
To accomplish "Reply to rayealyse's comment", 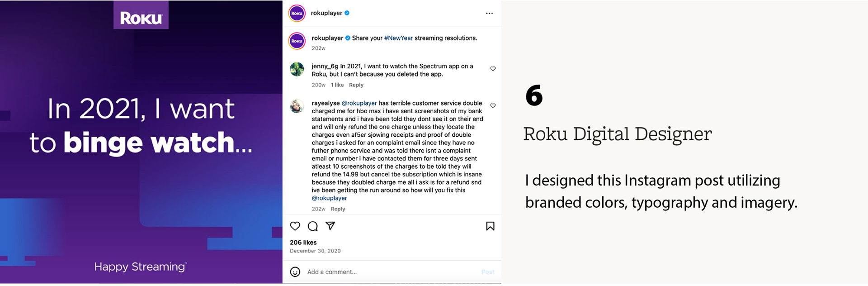I will pos(338,209).
